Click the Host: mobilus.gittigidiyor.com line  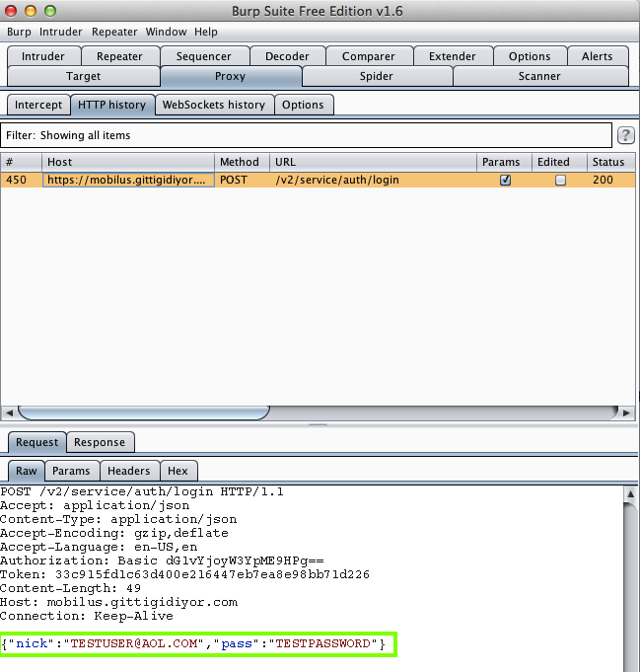[x=118, y=603]
